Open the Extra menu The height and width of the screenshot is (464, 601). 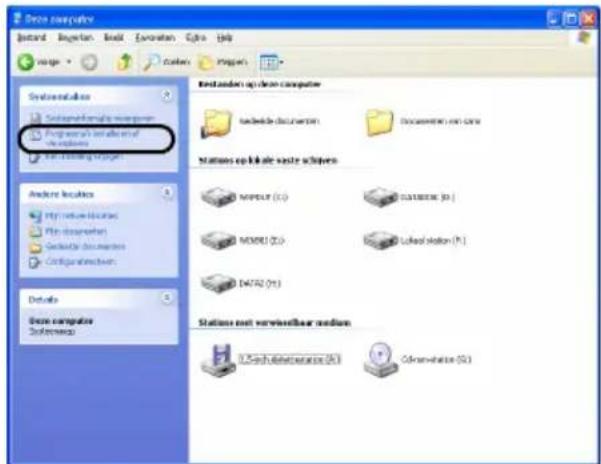click(x=195, y=38)
